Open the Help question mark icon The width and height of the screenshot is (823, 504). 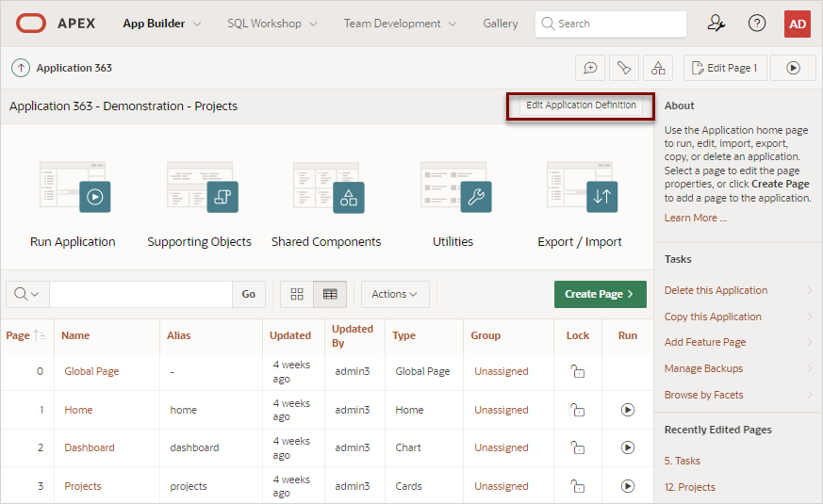757,24
